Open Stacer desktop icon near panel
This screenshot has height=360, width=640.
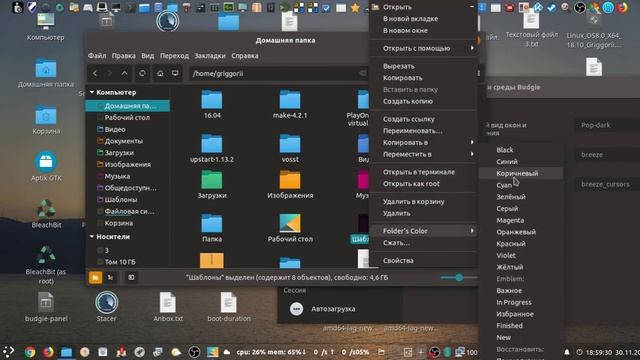[107, 306]
